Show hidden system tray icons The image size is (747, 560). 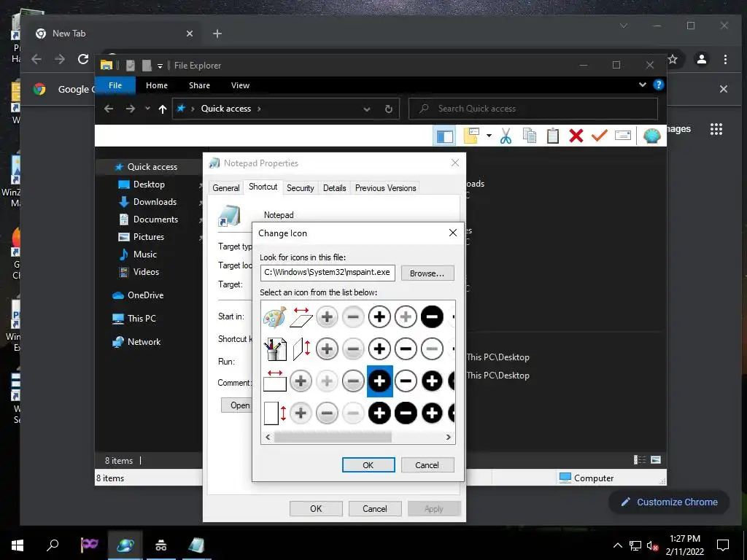pyautogui.click(x=617, y=545)
